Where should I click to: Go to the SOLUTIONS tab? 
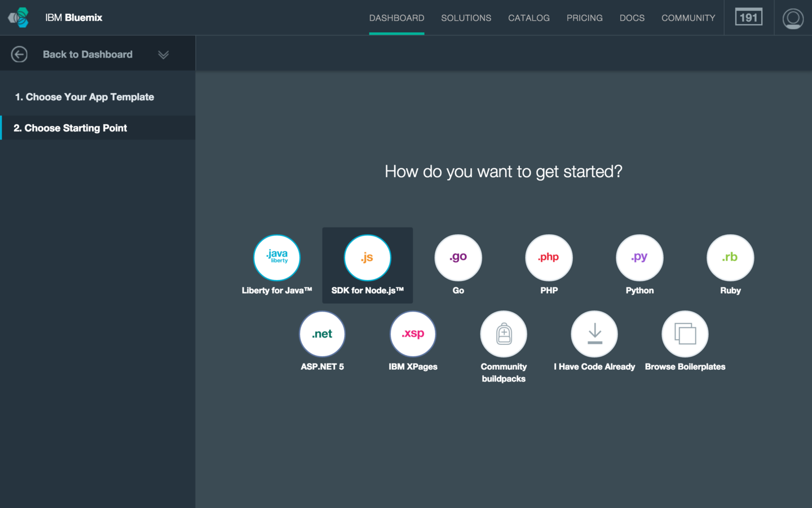(466, 18)
